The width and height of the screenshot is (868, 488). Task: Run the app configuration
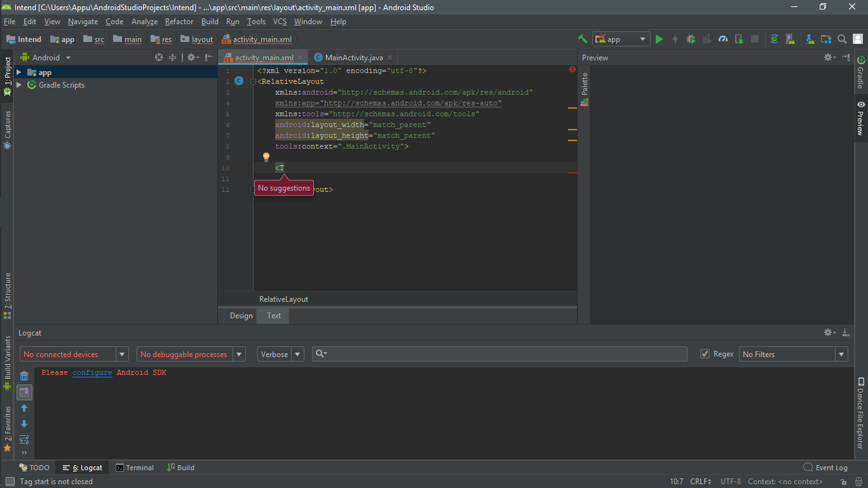click(x=659, y=39)
